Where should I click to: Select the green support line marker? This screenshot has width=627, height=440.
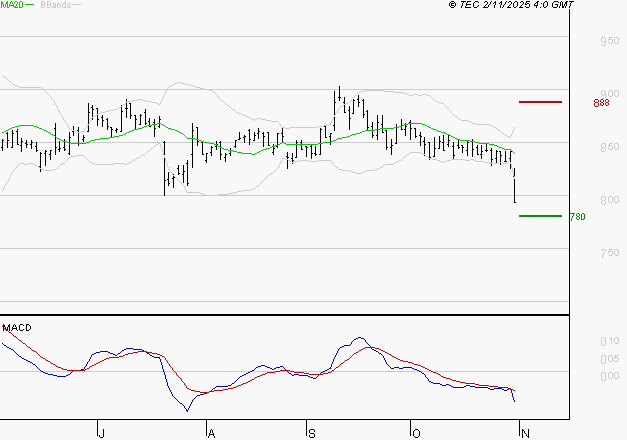[x=540, y=216]
